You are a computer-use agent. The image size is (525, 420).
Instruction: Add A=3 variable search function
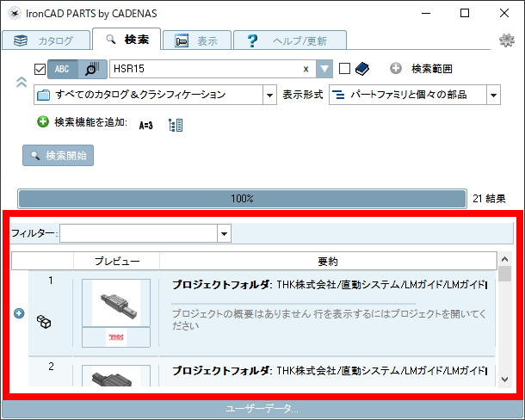(146, 126)
